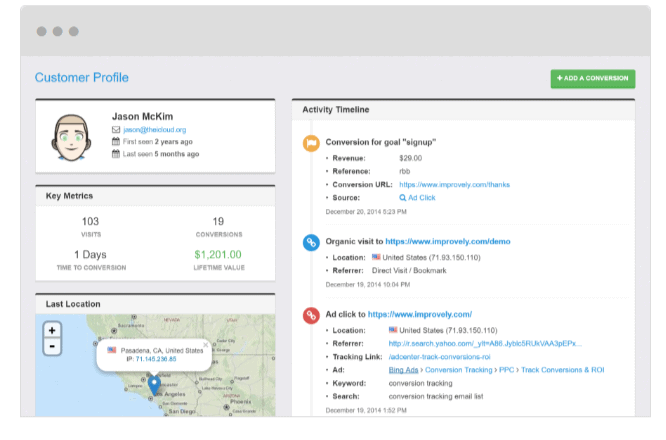The width and height of the screenshot is (666, 440).
Task: Click the blue organic visit link icon
Action: coord(312,242)
